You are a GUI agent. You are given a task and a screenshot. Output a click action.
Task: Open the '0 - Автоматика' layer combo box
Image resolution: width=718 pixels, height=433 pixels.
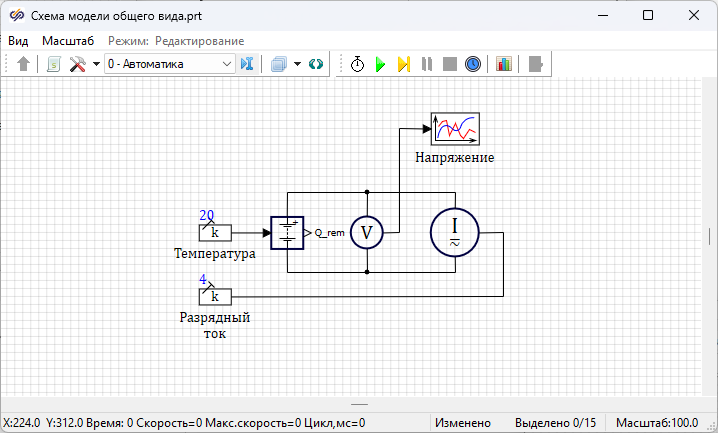169,64
